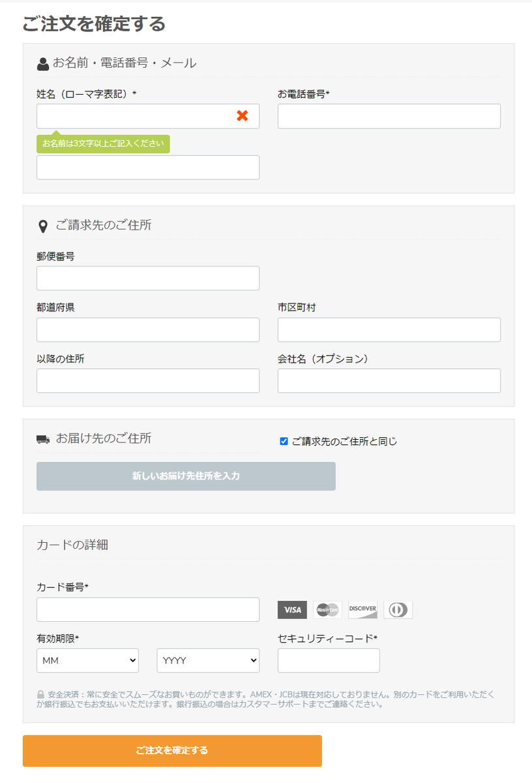Viewport: 532px width, 783px height.
Task: Click the person icon beside お名前・電話番号・メール
Action: click(x=43, y=64)
